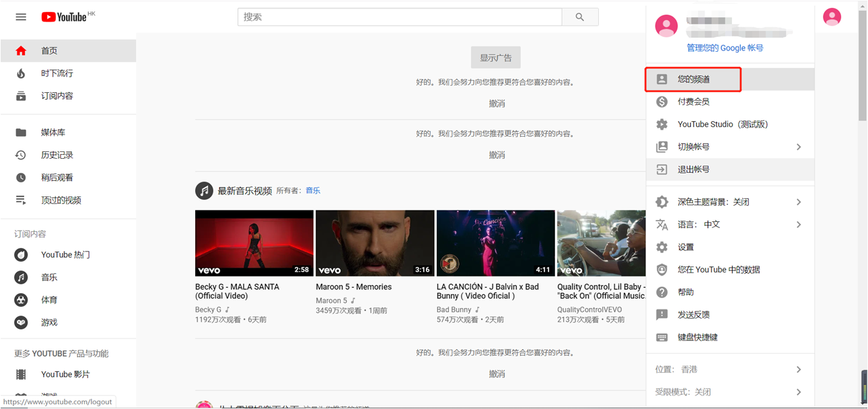Open 您的频道 menu item

pyautogui.click(x=730, y=79)
